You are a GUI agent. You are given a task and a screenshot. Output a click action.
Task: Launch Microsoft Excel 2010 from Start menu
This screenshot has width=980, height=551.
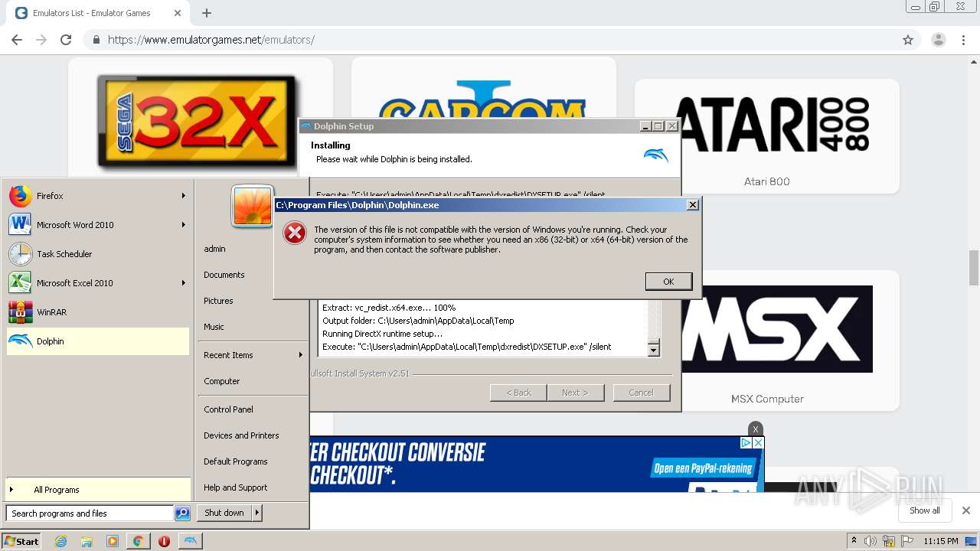point(97,283)
